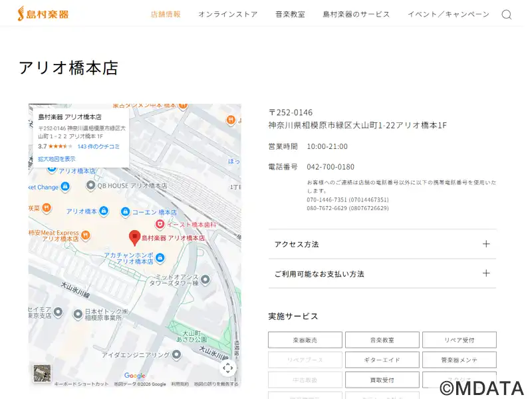
Task: Click the コーエン 橋本店 shopping marker
Action: (124, 211)
